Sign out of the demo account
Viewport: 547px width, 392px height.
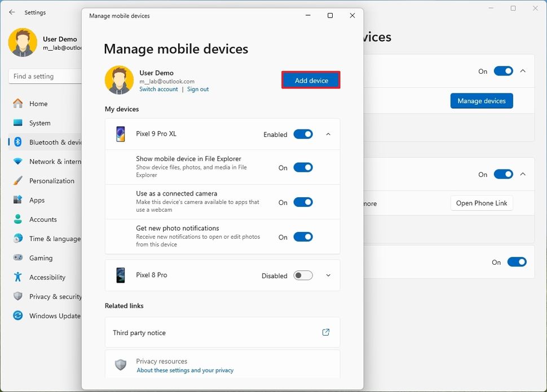pyautogui.click(x=198, y=89)
